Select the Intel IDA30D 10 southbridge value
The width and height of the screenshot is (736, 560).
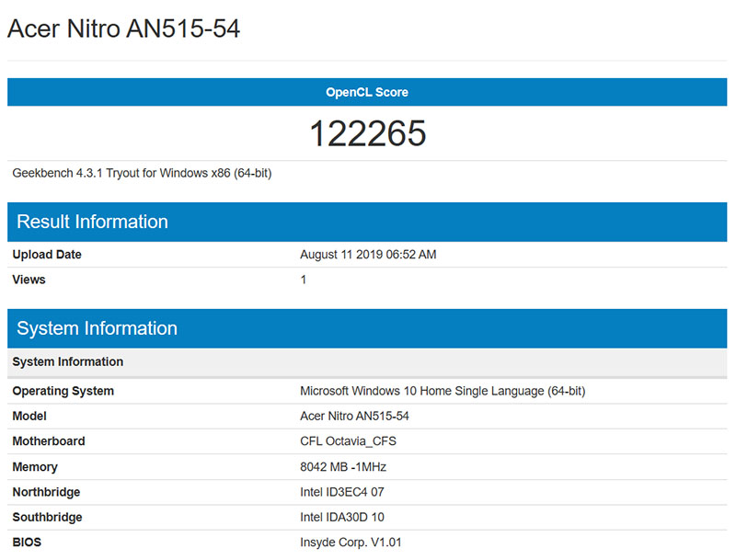click(342, 517)
